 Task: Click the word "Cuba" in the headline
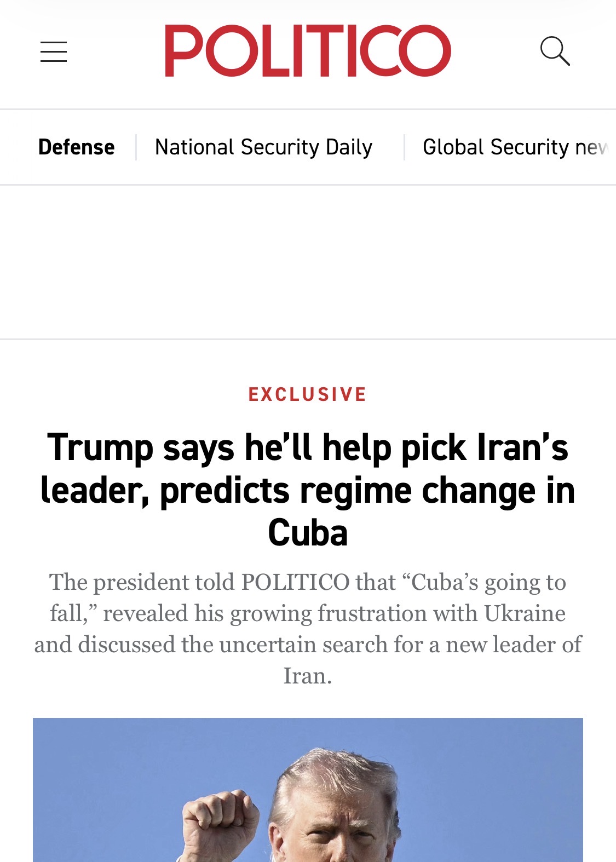tap(308, 533)
